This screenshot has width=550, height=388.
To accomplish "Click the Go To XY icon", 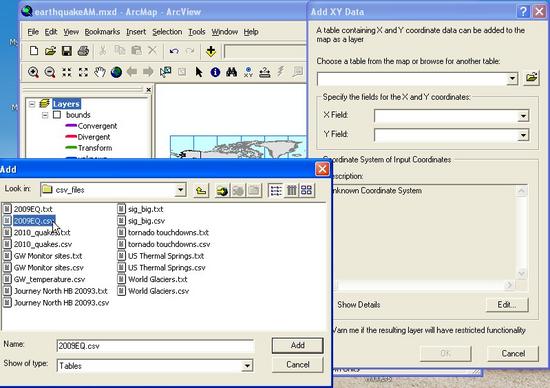I will pyautogui.click(x=248, y=72).
